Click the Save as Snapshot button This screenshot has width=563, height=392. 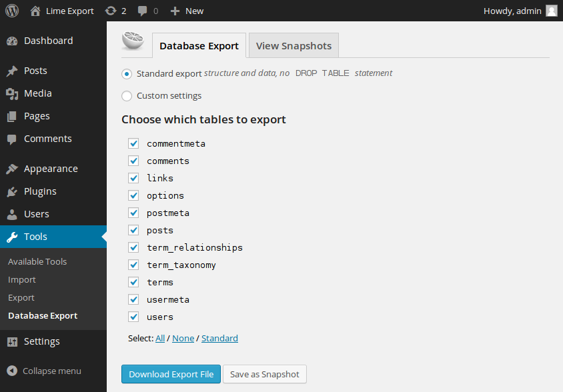tap(265, 374)
